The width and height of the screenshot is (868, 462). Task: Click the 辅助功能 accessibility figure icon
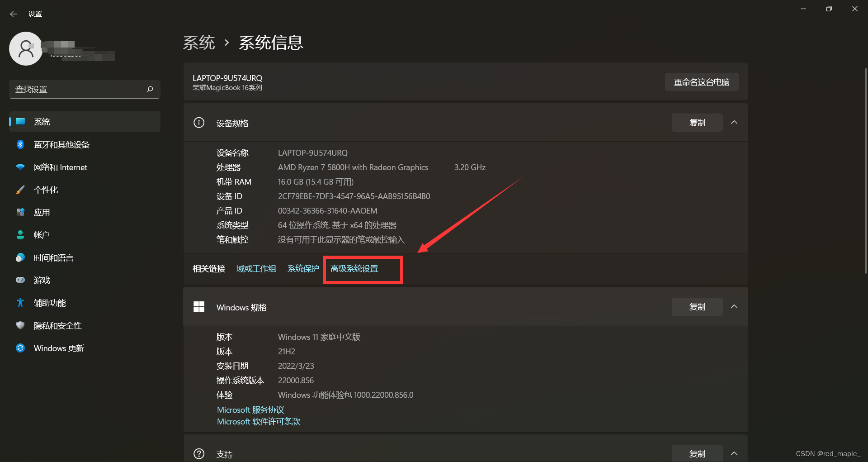20,303
